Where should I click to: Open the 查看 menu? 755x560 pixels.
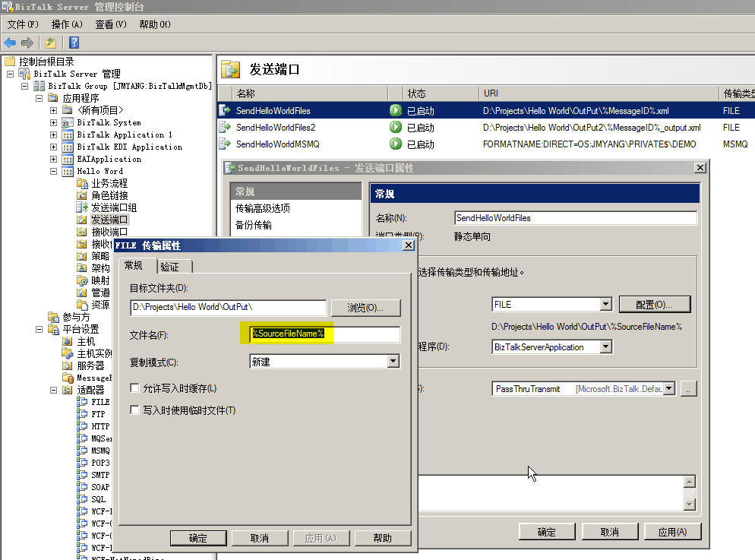[111, 24]
